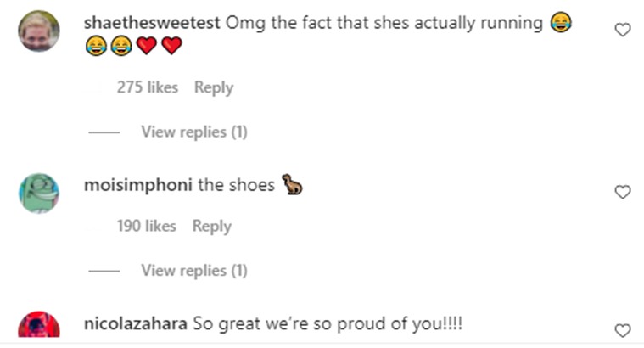Viewport: 644px width, 348px height.
Task: Visit the nicolazahara username link
Action: pyautogui.click(x=137, y=323)
